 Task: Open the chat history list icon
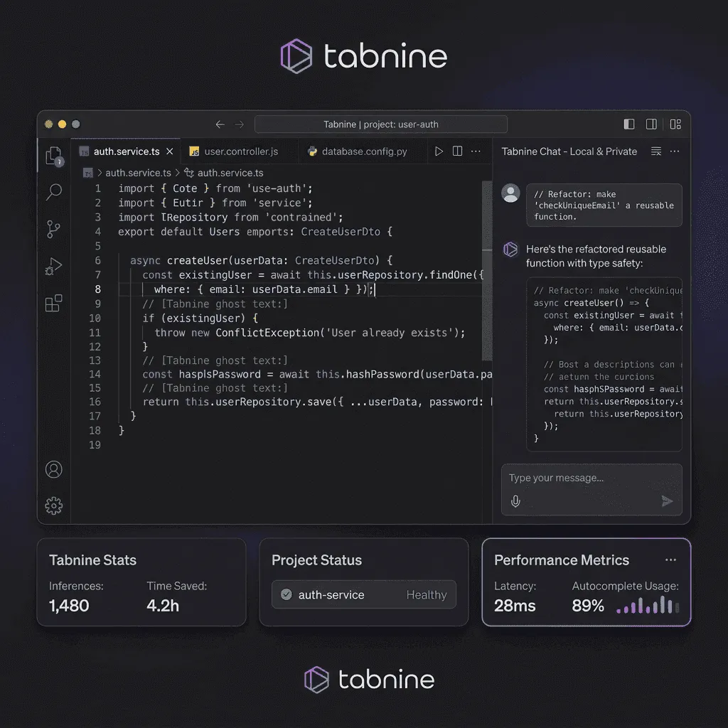656,151
